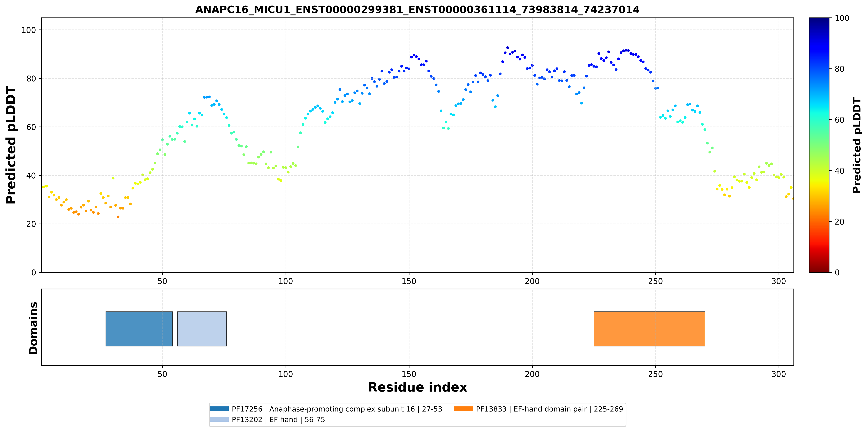Click the x-axis tick 150 below domains
The height and width of the screenshot is (432, 868).
[409, 374]
